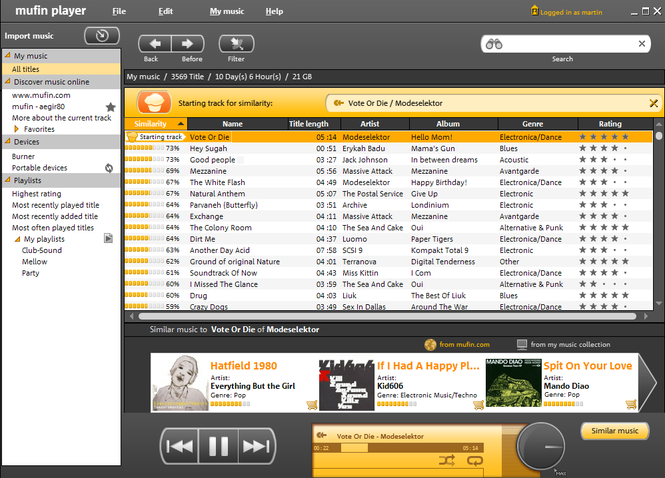Open the Edit menu
The image size is (665, 478).
point(165,11)
